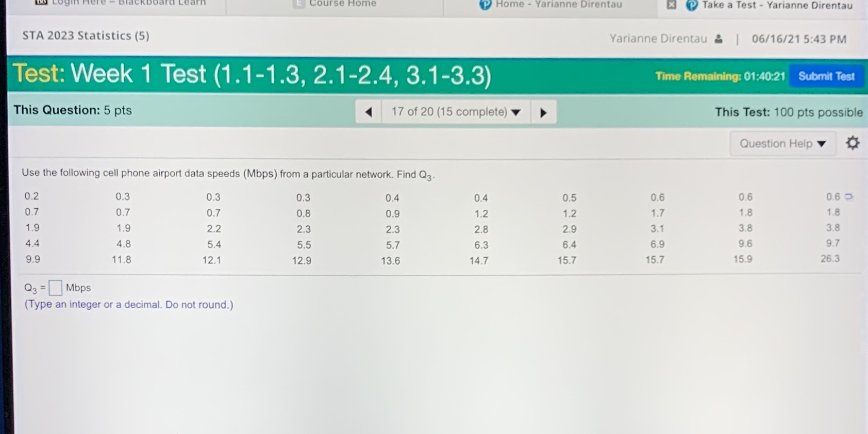Click the data value 2.8

[x=481, y=229]
